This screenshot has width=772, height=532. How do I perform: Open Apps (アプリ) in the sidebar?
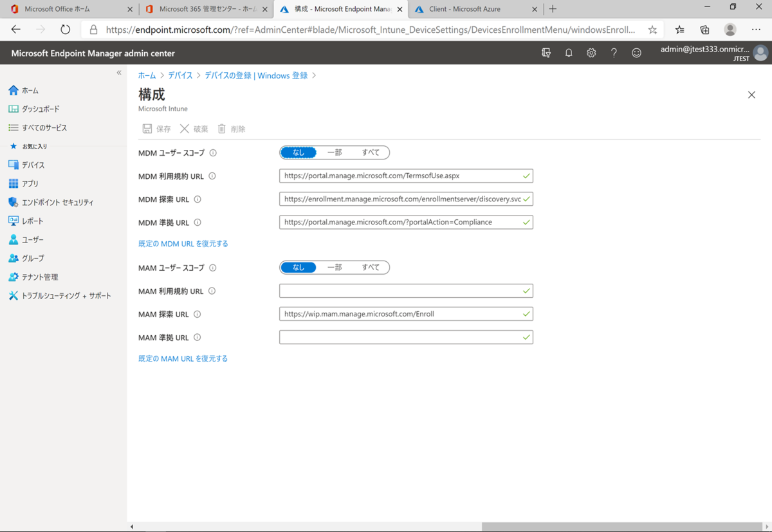(x=23, y=184)
